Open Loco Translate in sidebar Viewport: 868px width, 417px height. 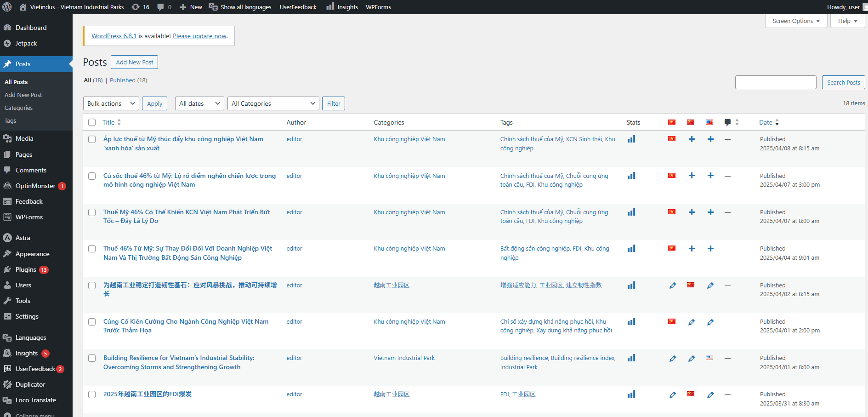pyautogui.click(x=35, y=400)
